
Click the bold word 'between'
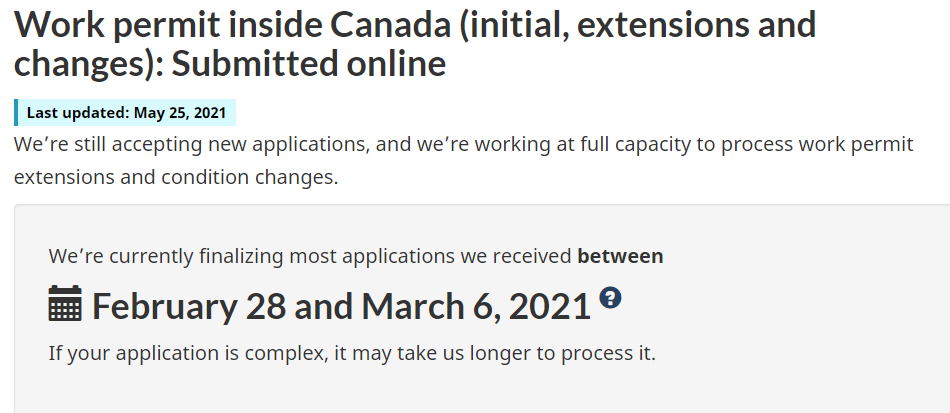pyautogui.click(x=620, y=256)
